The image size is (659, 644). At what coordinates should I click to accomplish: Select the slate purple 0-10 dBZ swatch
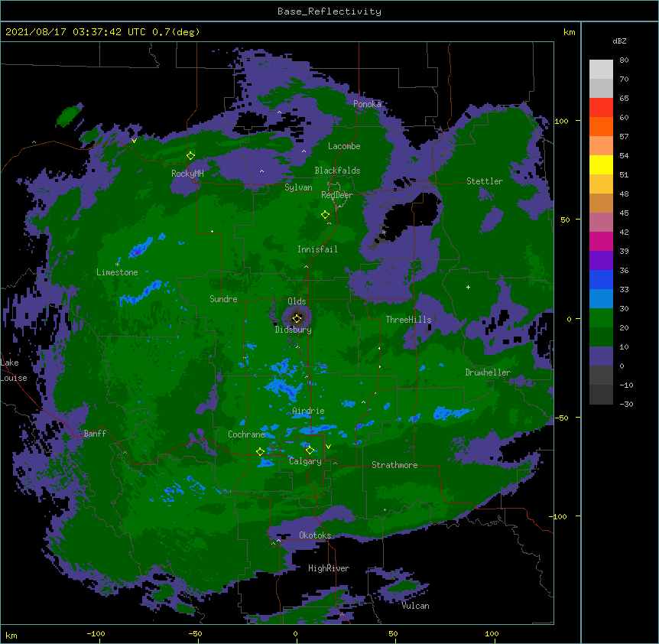601,356
